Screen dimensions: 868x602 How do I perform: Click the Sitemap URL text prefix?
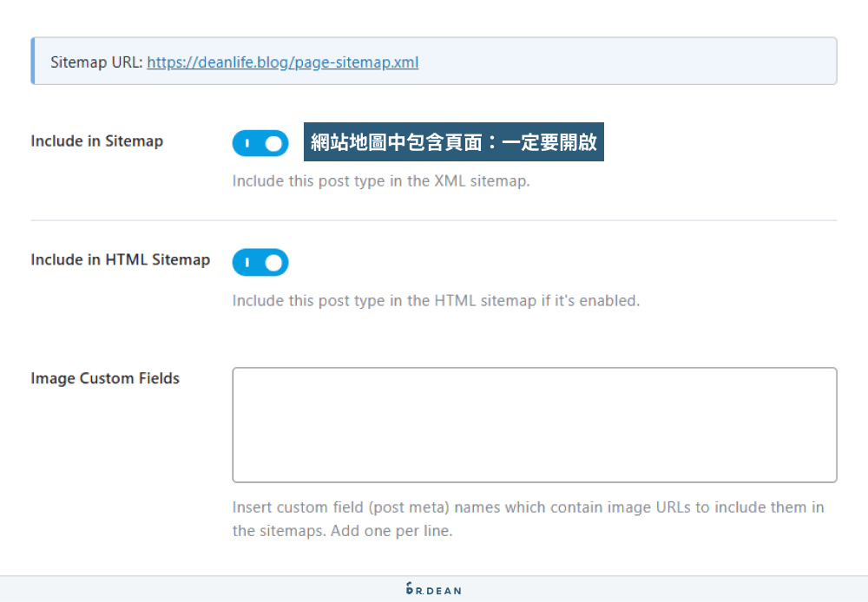tap(98, 62)
